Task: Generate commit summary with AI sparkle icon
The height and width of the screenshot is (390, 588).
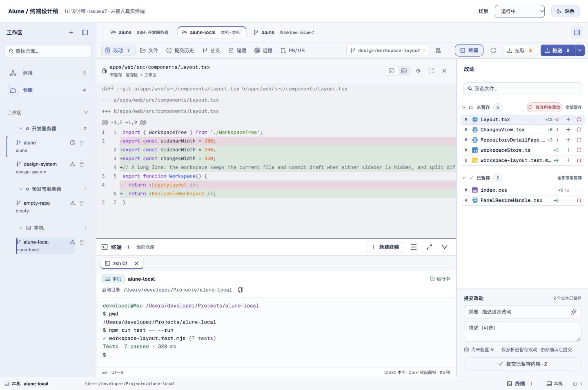Action: (574, 312)
